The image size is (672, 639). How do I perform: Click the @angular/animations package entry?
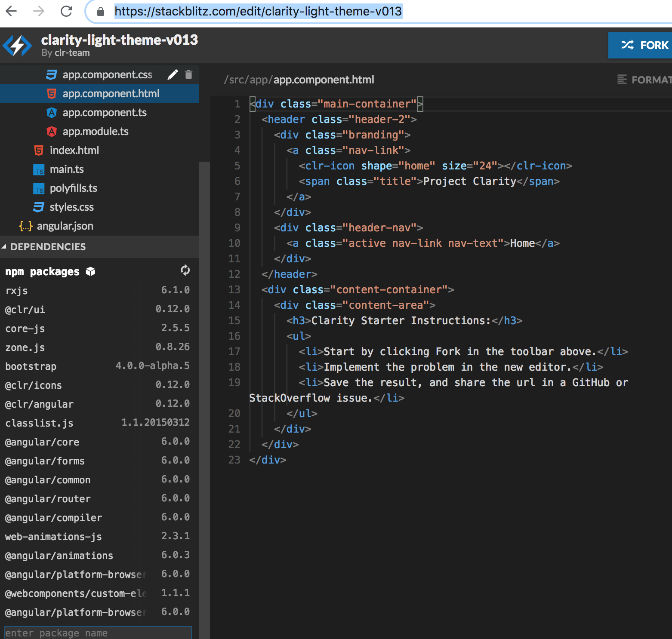tap(97, 556)
